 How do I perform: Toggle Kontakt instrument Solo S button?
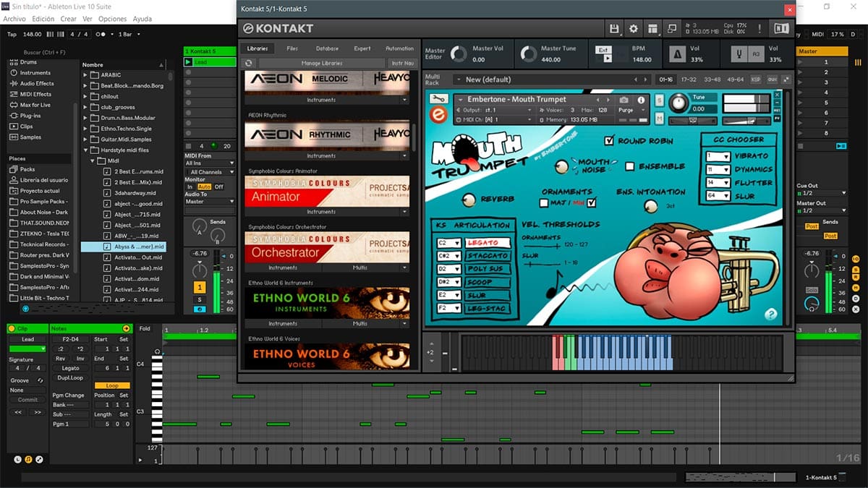click(660, 100)
